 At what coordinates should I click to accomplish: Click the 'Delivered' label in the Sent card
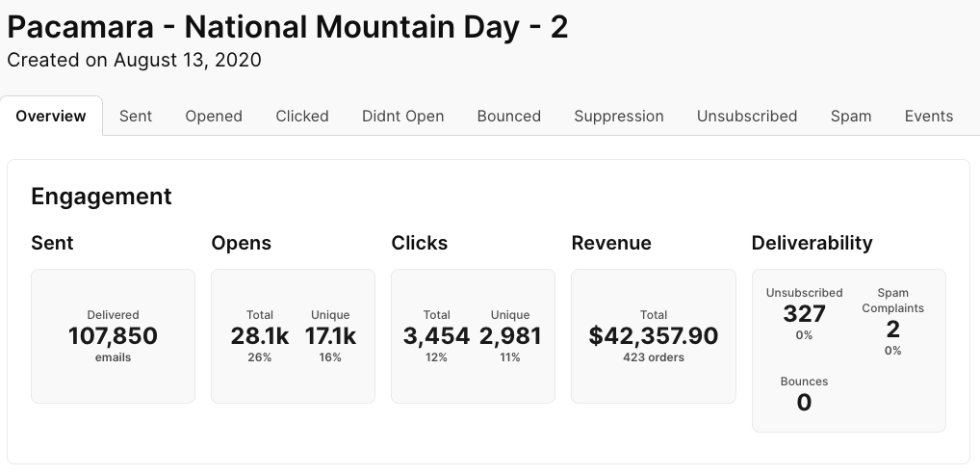point(114,315)
